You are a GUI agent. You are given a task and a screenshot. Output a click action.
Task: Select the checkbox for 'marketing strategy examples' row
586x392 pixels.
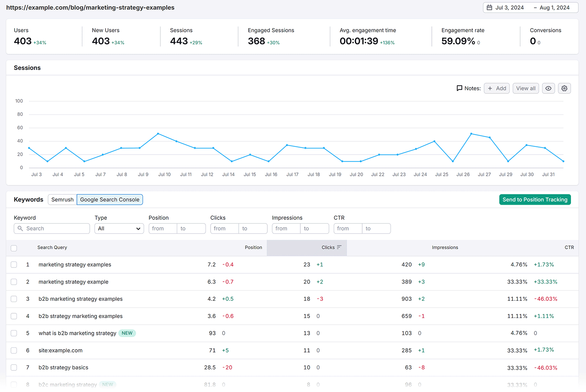tap(14, 265)
